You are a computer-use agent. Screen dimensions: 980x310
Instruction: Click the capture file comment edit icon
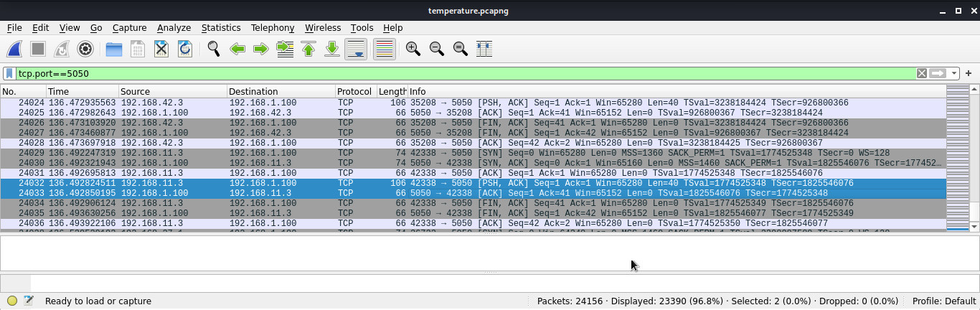29,301
